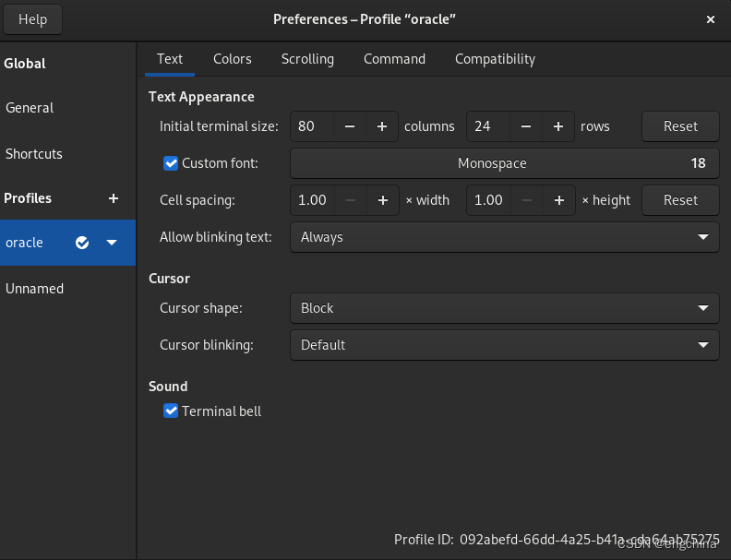Click the columns number input field
Viewport: 731px width, 560px height.
(x=312, y=126)
